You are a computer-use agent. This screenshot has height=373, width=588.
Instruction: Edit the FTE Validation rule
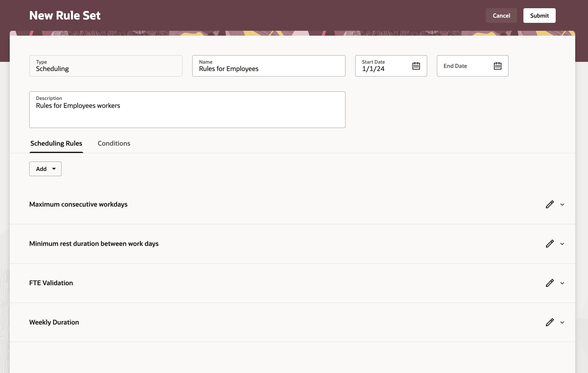pyautogui.click(x=550, y=283)
